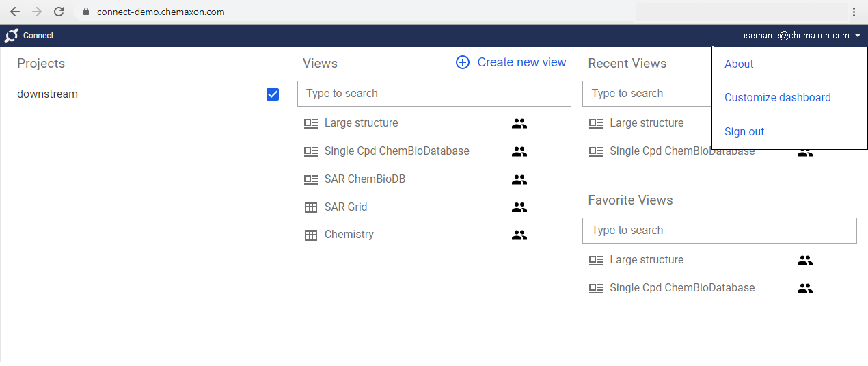Click form icon beside Single Cpd ChemBioDatabase in Favorite Views
The image size is (868, 366).
coord(596,289)
